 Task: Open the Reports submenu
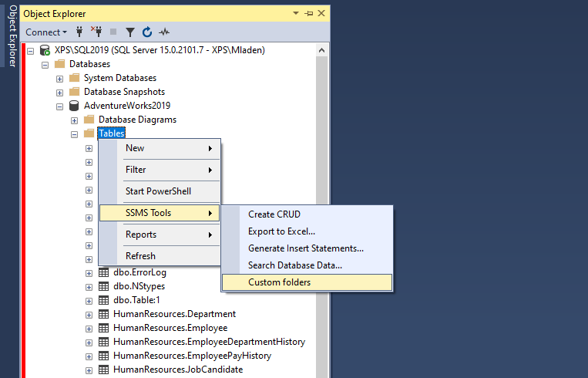click(160, 235)
